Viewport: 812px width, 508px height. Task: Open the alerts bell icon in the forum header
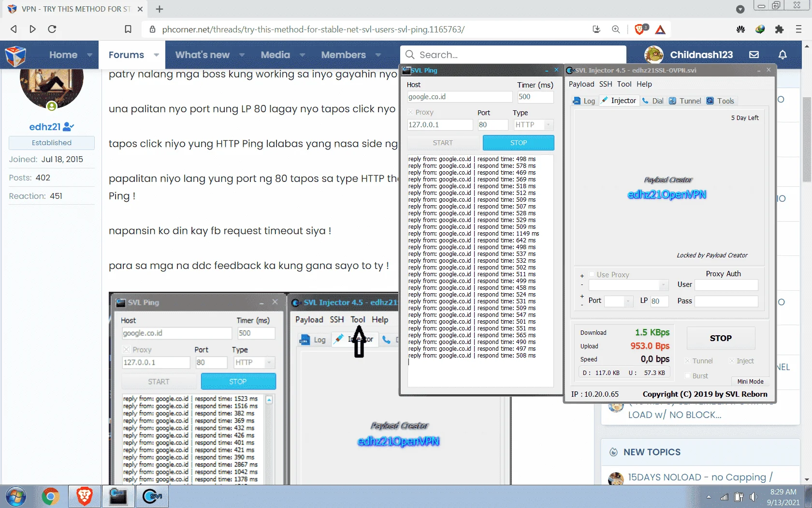pos(783,55)
